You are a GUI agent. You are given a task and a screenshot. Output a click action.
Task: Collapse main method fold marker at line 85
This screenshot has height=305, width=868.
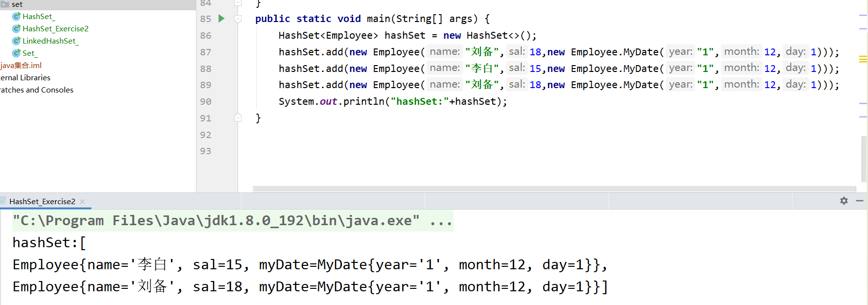(238, 19)
